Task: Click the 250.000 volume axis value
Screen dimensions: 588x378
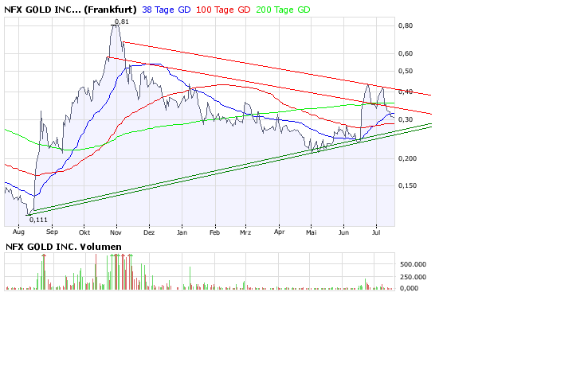Action: [x=413, y=277]
